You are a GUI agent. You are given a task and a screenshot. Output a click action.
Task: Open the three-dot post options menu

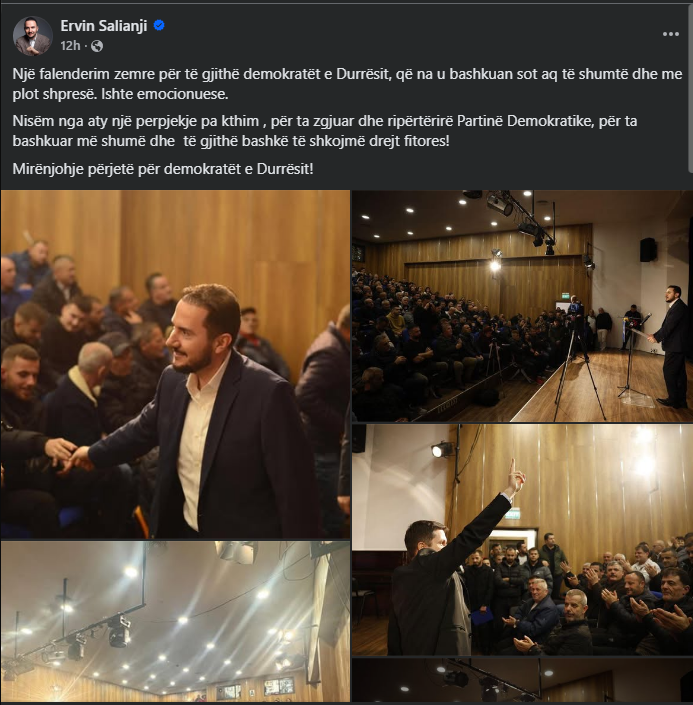671,34
